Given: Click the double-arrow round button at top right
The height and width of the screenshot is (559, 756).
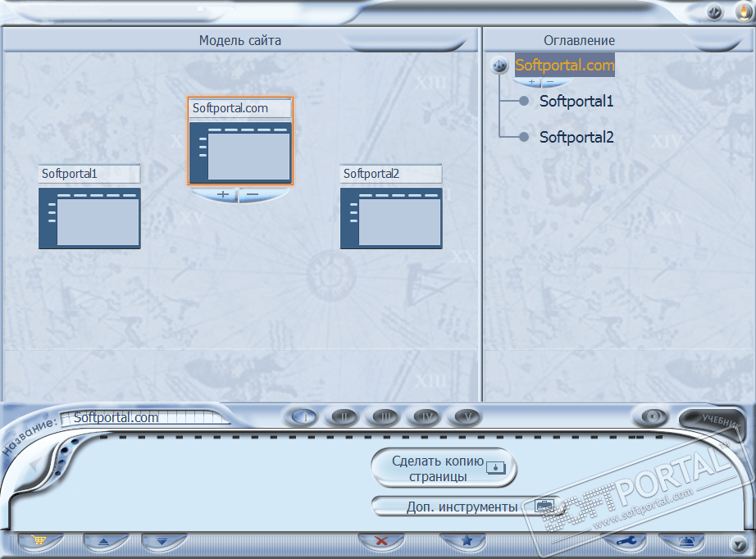Looking at the screenshot, I should (715, 11).
